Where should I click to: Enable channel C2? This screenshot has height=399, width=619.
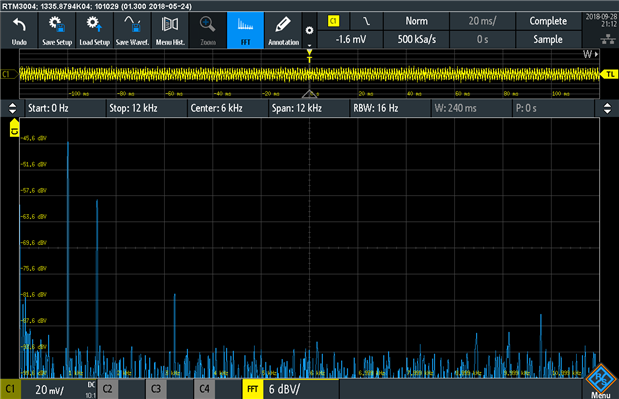[107, 389]
